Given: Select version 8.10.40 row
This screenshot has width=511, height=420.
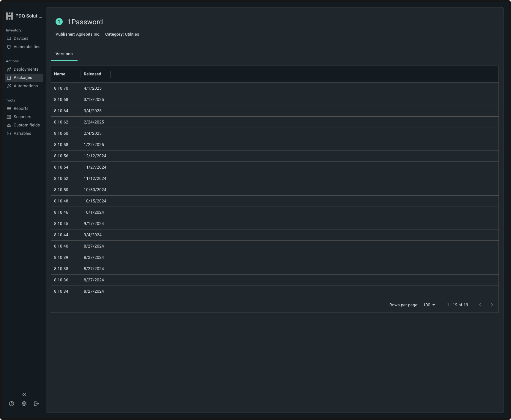Looking at the screenshot, I should click(275, 246).
